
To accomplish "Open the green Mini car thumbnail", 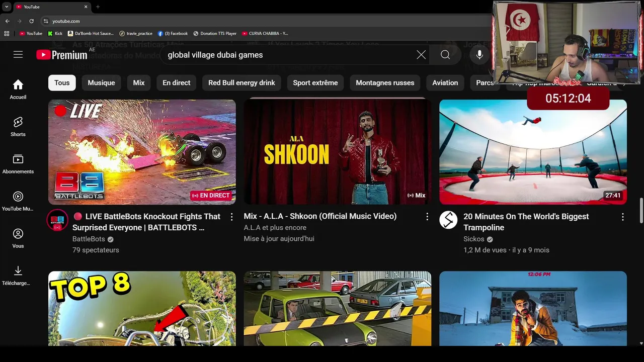I will (x=338, y=309).
